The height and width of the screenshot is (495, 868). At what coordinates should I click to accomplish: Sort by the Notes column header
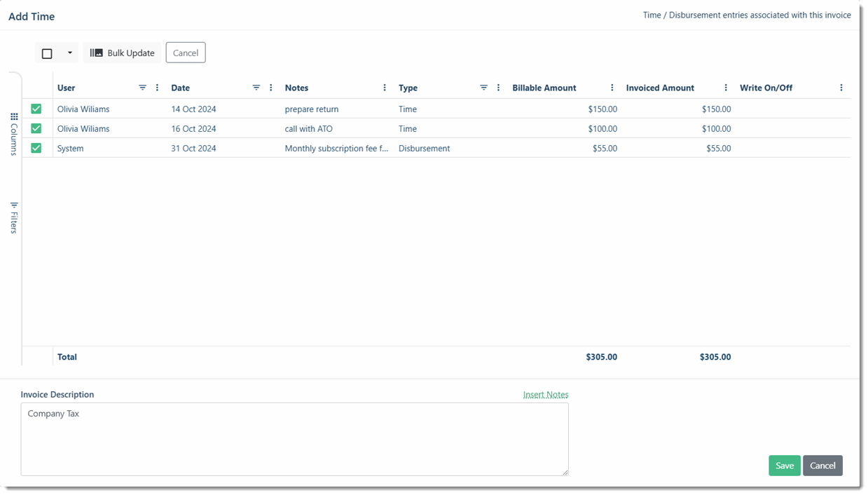pos(296,88)
